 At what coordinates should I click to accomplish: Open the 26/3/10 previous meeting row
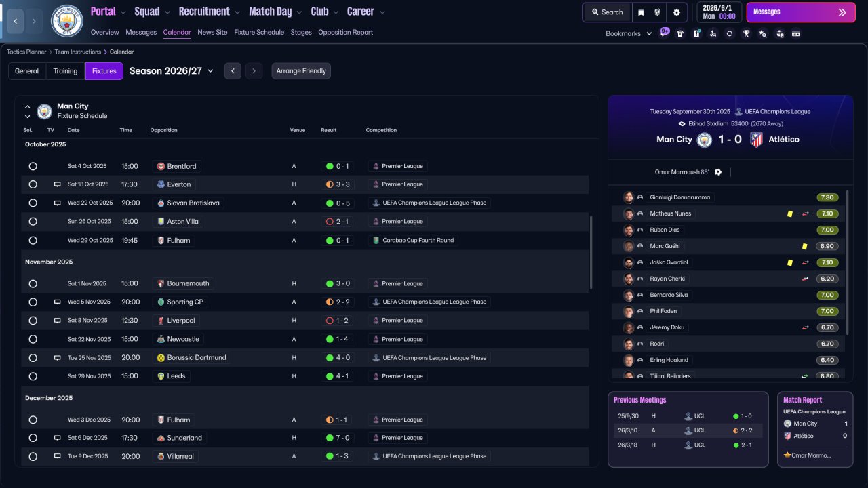[x=688, y=430]
